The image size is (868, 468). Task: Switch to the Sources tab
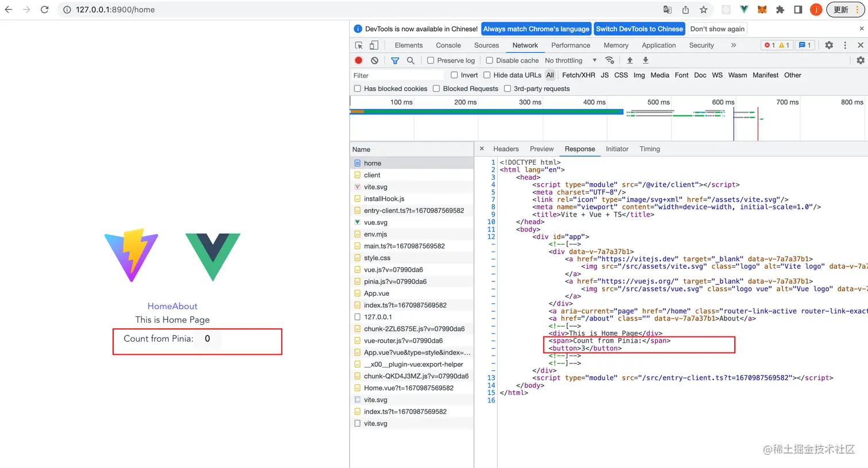pyautogui.click(x=487, y=45)
